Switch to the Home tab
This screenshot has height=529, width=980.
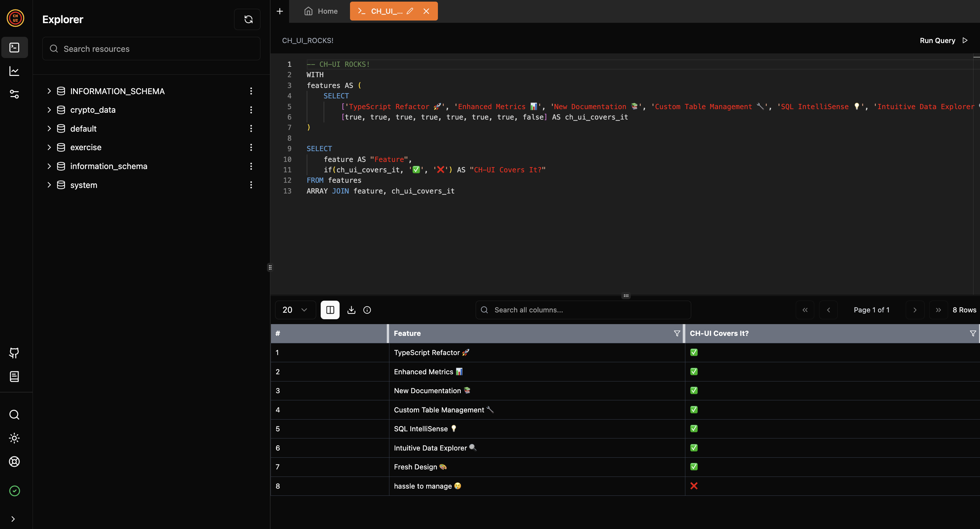pos(321,11)
